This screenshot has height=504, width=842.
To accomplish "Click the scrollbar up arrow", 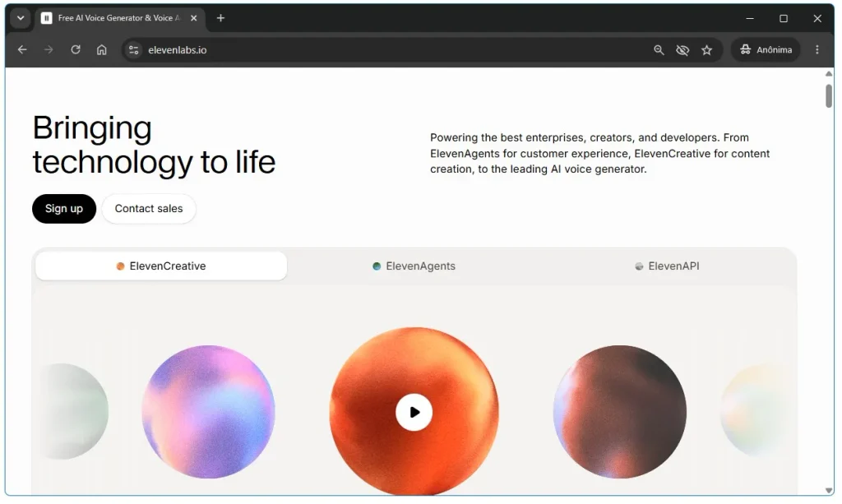I will point(829,73).
